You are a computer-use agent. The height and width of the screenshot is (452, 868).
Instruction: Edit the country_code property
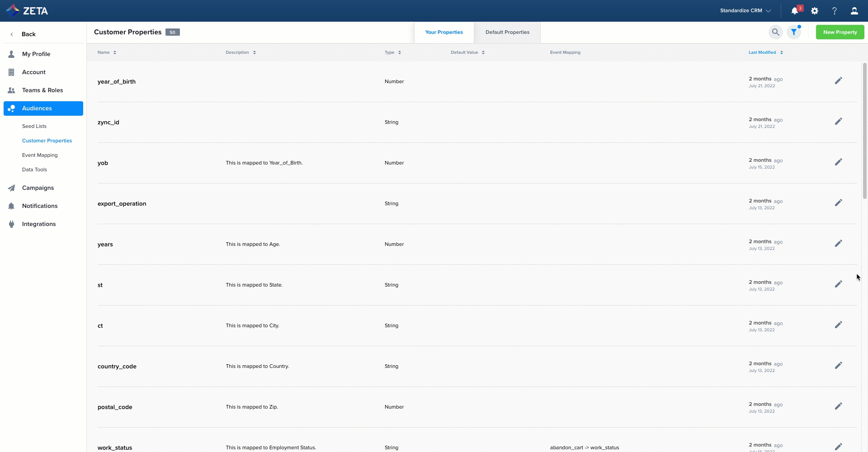click(x=838, y=366)
